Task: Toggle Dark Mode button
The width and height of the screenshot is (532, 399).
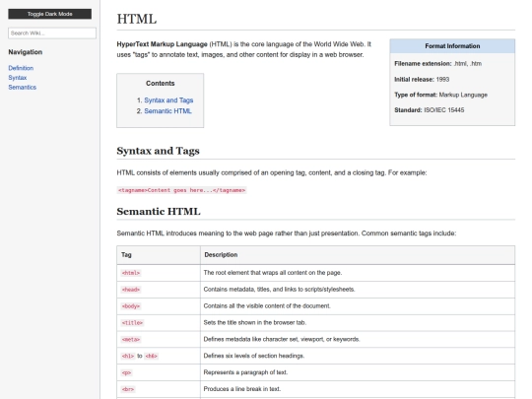Action: tap(50, 14)
